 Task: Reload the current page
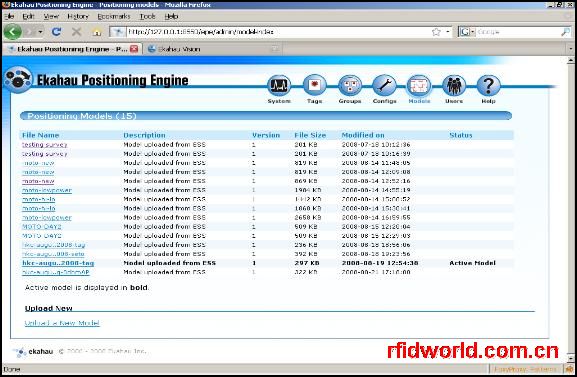56,32
